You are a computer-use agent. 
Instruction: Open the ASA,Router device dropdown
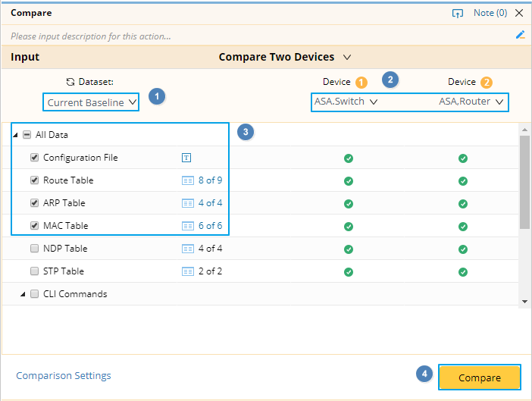point(471,102)
